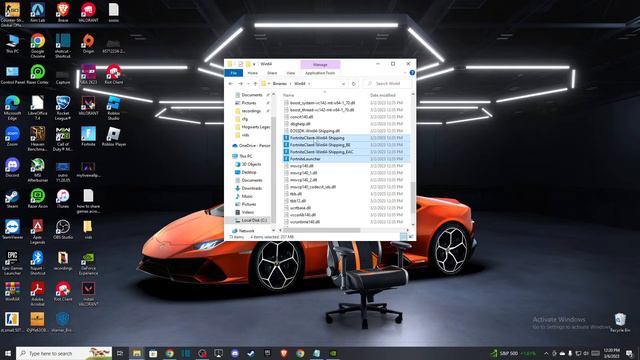Select the TeamViewer desktop shortcut

click(12, 229)
